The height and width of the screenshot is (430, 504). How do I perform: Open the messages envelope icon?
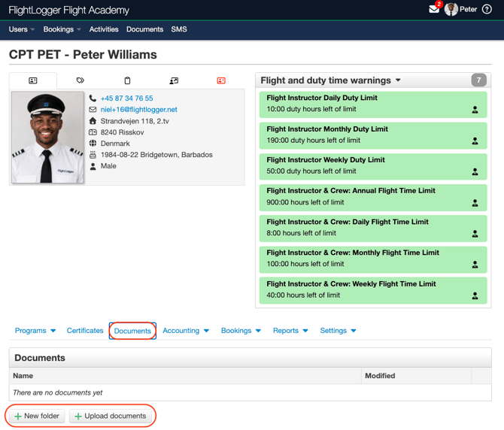coord(433,9)
